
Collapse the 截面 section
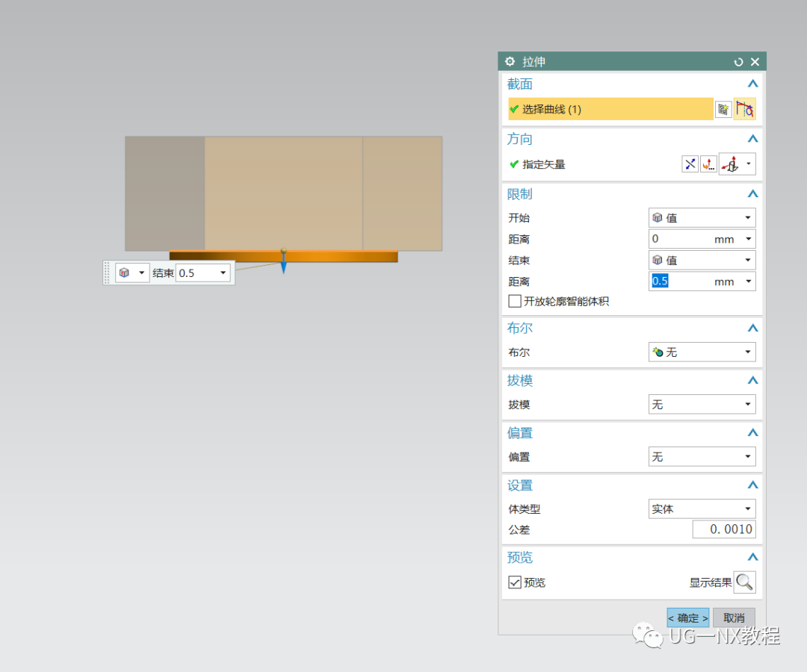(x=752, y=84)
